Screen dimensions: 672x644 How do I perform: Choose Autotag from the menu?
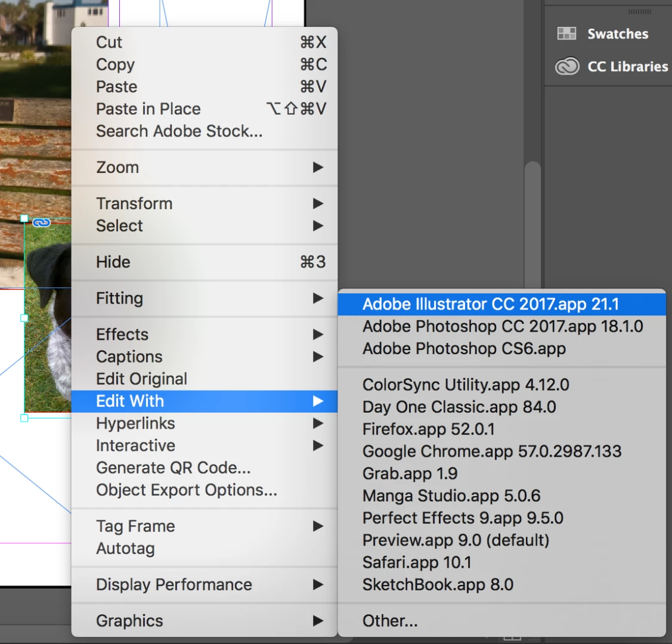pyautogui.click(x=205, y=549)
